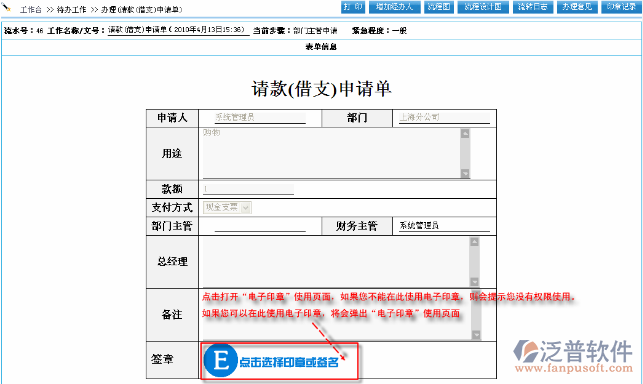Open the 流程图 flowchart view

click(x=439, y=7)
